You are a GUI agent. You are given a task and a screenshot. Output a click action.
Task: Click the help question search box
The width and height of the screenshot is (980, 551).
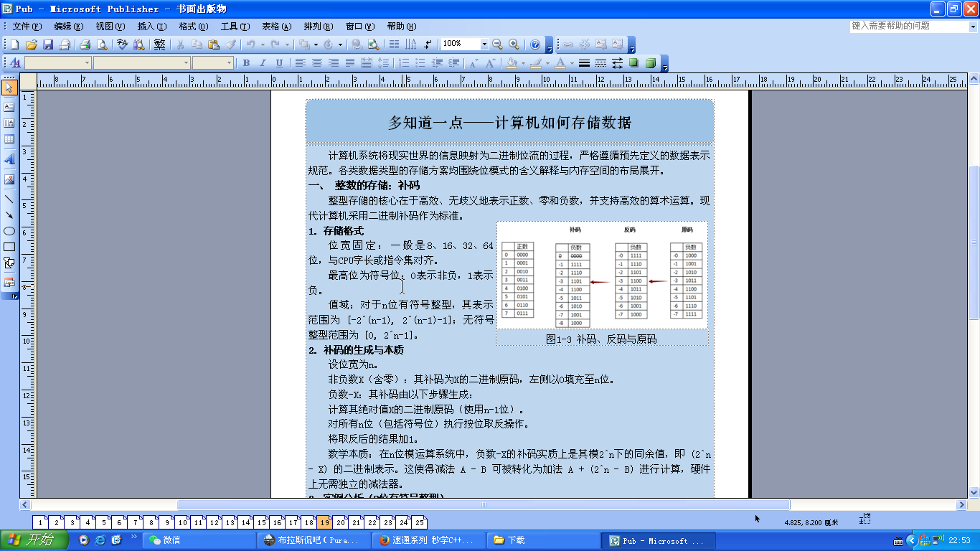click(x=908, y=26)
